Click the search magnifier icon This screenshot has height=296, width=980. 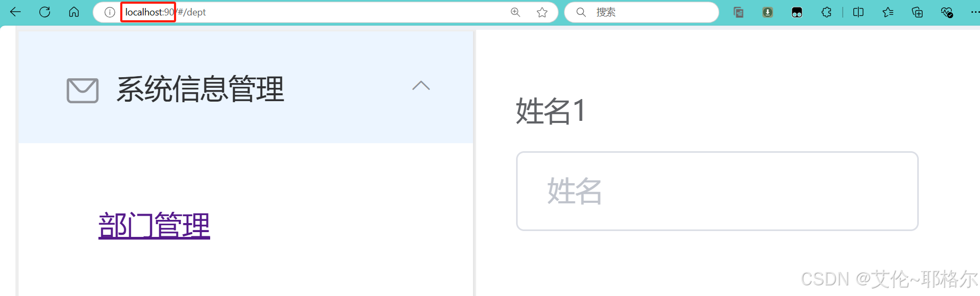tap(581, 12)
